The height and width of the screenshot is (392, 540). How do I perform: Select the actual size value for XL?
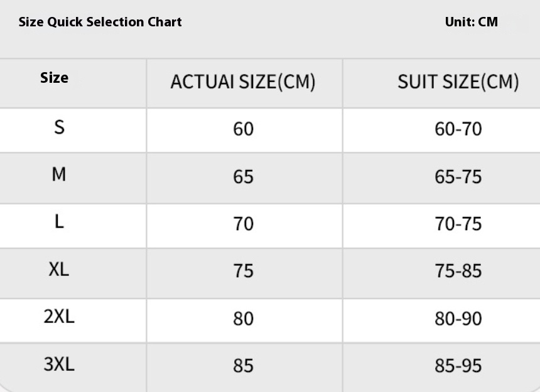point(243,271)
